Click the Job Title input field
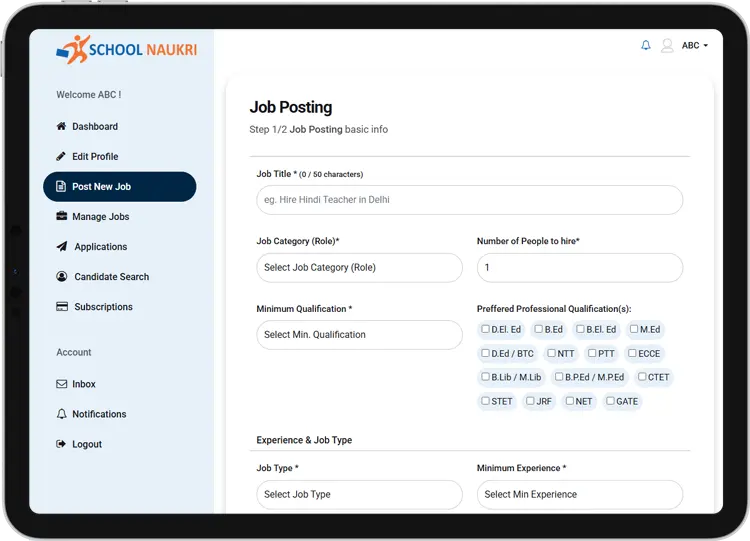 point(469,200)
